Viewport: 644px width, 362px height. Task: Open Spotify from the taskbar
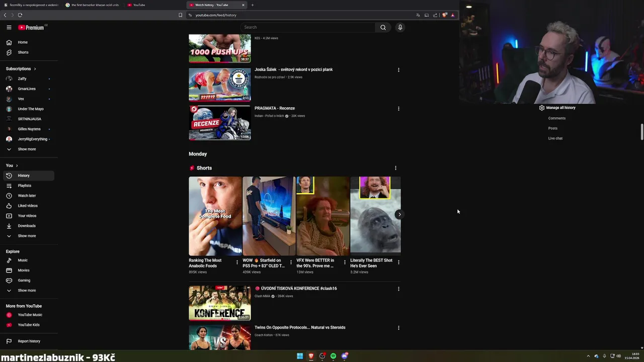[x=333, y=356]
